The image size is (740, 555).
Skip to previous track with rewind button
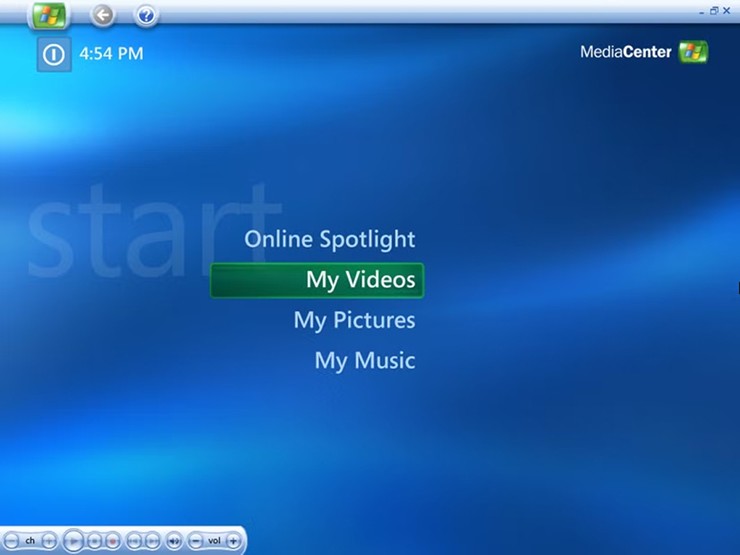coord(134,541)
